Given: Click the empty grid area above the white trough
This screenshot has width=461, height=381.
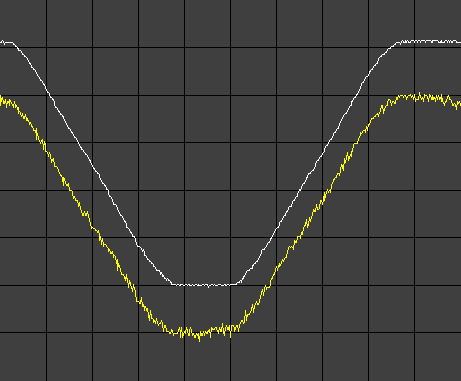Looking at the screenshot, I should pos(207,213).
